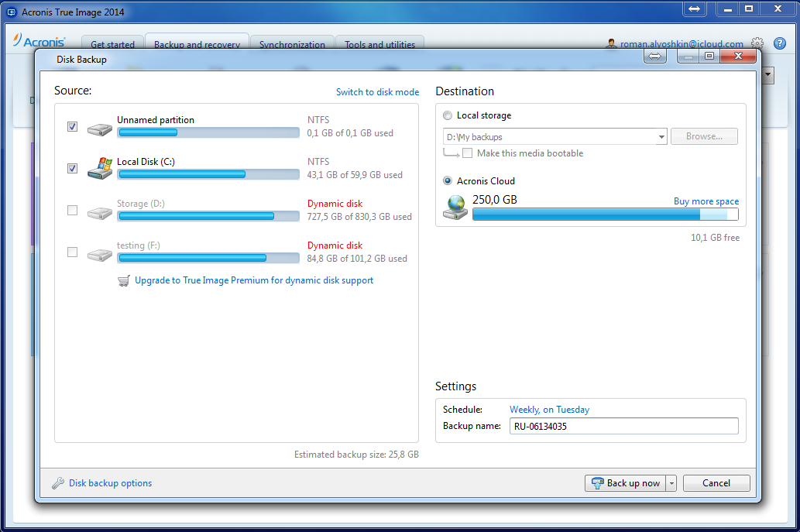The height and width of the screenshot is (532, 800).
Task: Click the Dynamic disk label for testing (F:)
Action: tap(335, 245)
